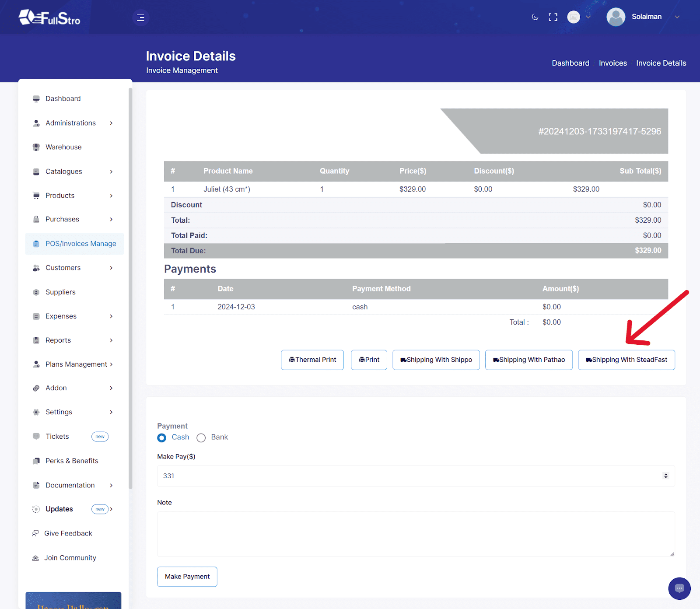Expand the Products chevron
Image resolution: width=700 pixels, height=609 pixels.
tap(111, 196)
